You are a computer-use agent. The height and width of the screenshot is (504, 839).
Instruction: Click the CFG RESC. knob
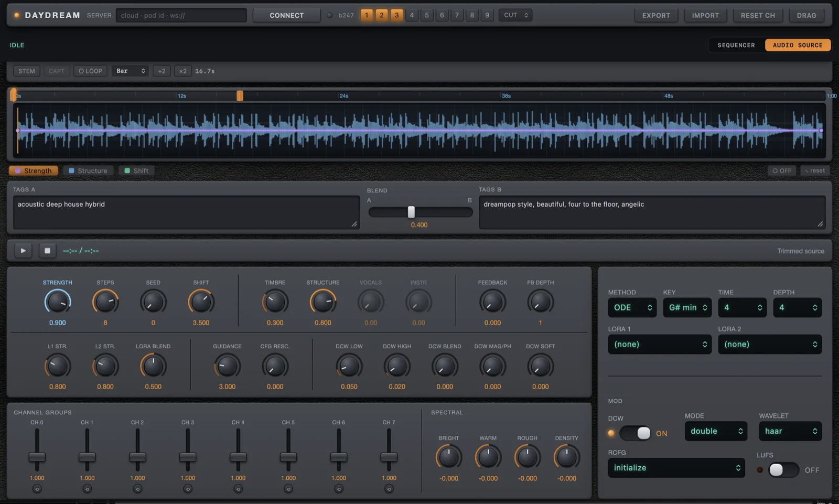click(x=275, y=366)
